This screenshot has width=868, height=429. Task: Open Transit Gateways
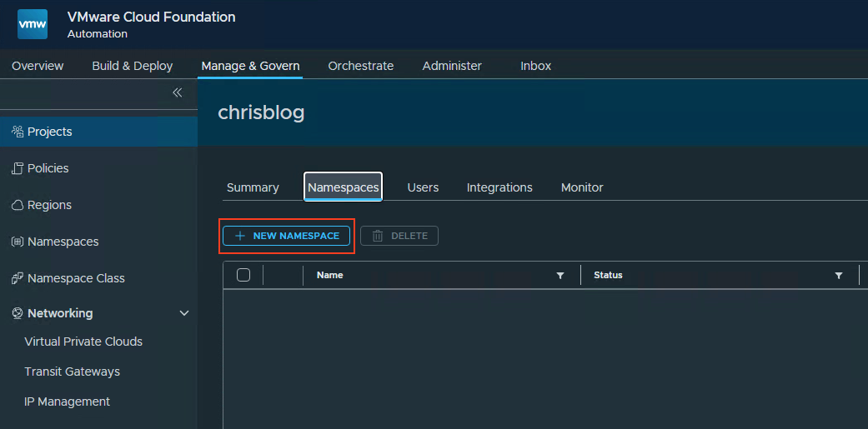point(73,372)
